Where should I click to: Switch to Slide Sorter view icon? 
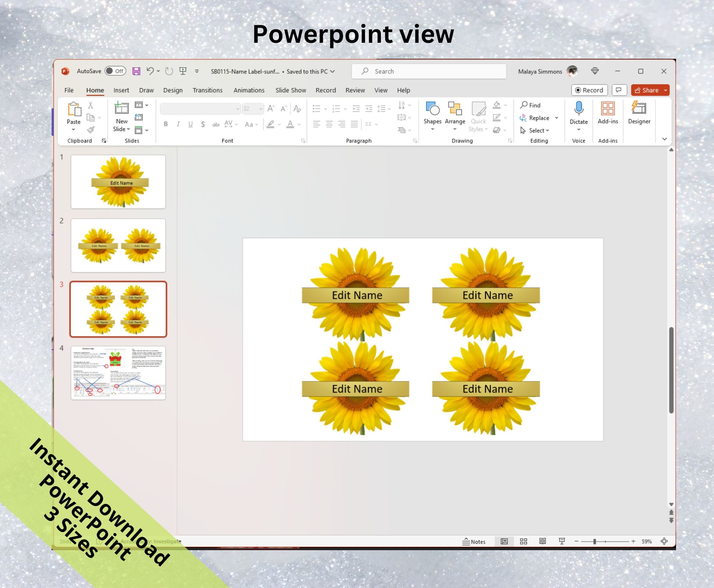click(x=523, y=541)
